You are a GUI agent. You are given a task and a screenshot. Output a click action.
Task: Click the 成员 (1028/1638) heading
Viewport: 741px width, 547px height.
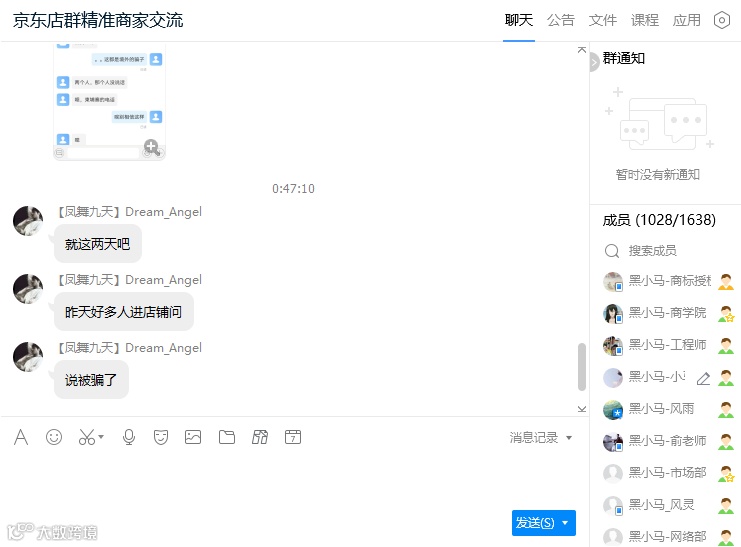click(659, 220)
